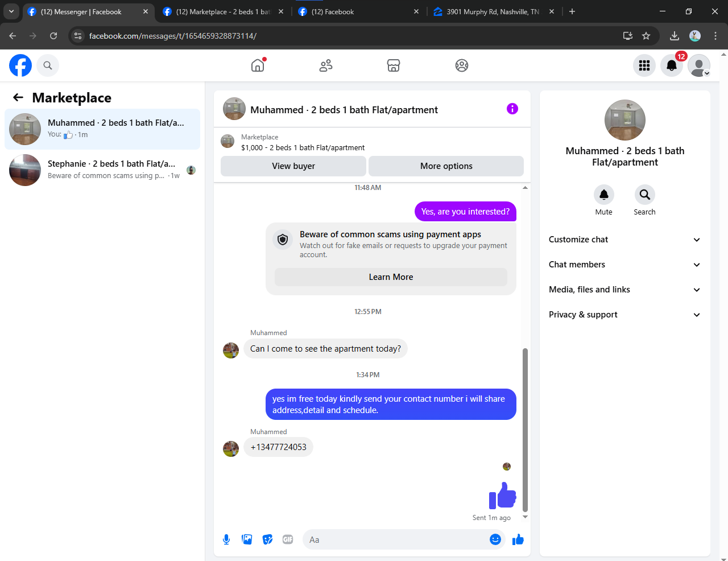Open the Friends icon in top navigation
The width and height of the screenshot is (728, 561).
pos(326,65)
